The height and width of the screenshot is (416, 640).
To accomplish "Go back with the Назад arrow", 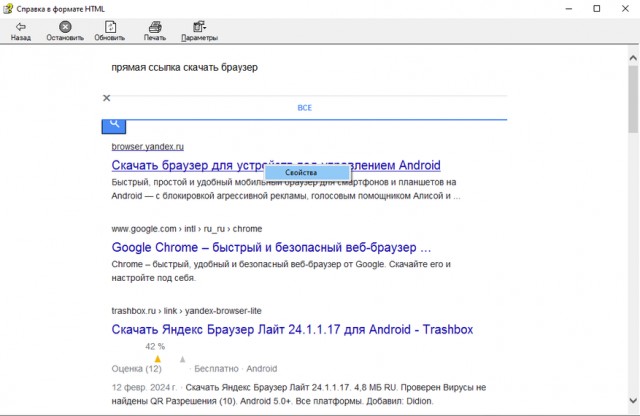I will (21, 31).
